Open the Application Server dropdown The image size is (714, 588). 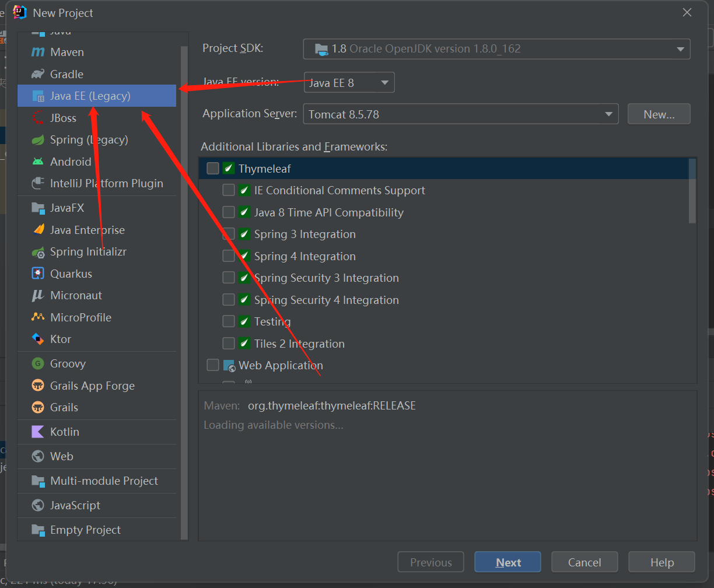coord(460,114)
